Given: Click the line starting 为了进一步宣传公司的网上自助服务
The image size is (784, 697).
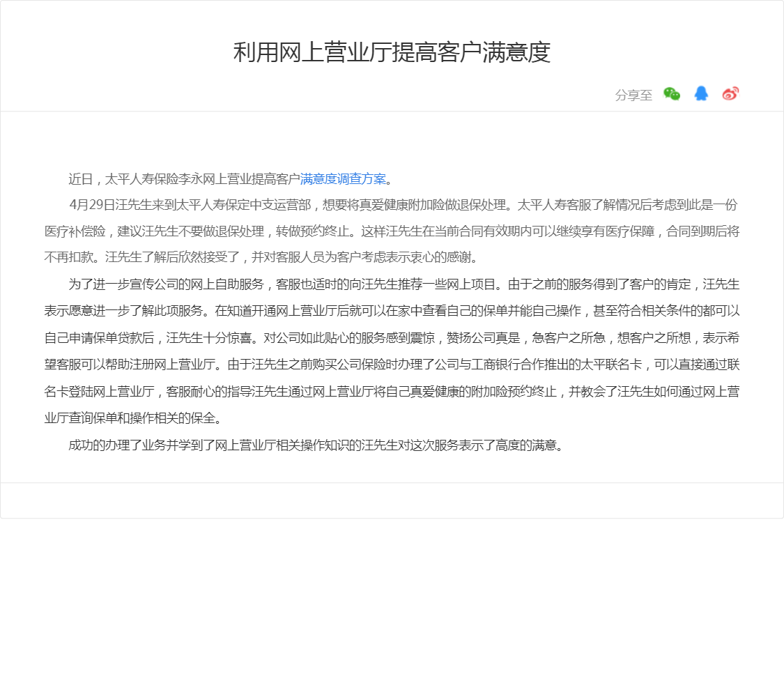Looking at the screenshot, I should 403,284.
